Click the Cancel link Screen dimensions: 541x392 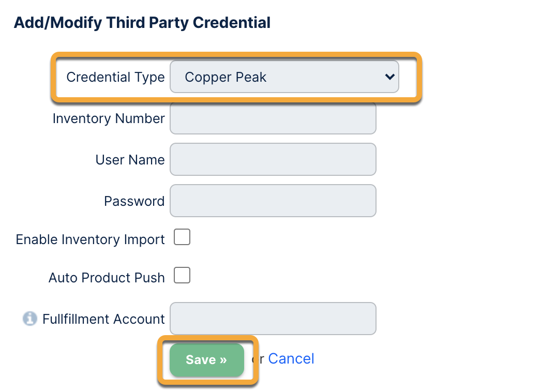[x=291, y=359]
